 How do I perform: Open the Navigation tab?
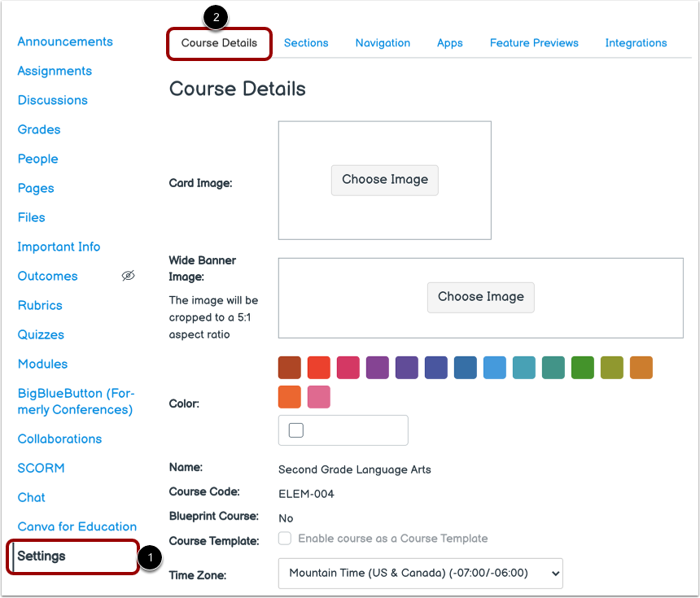click(x=383, y=42)
